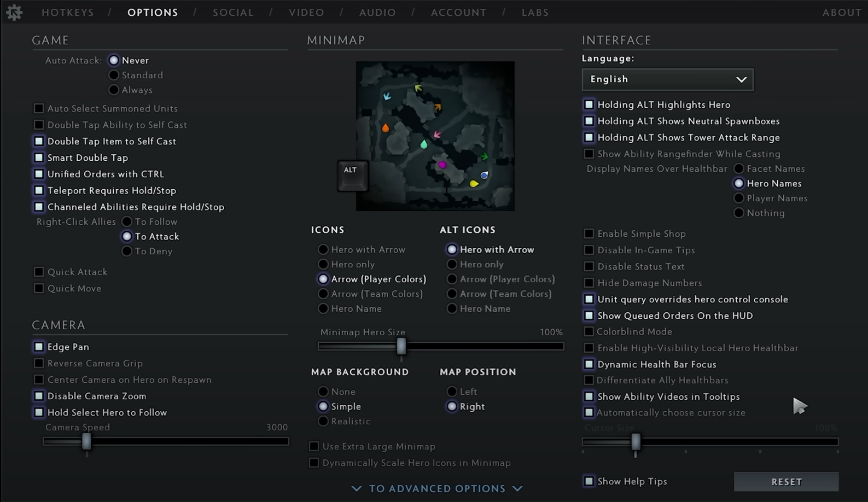This screenshot has width=868, height=502.
Task: Enable the Quick Attack checkbox
Action: click(x=39, y=272)
